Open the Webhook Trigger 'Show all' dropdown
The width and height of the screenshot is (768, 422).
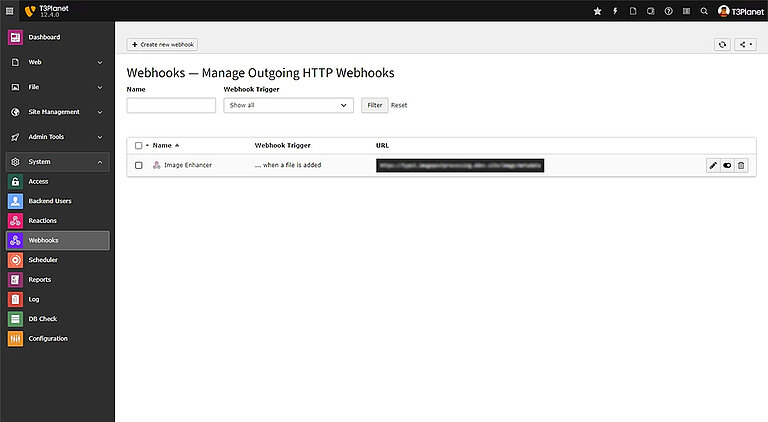(x=288, y=105)
